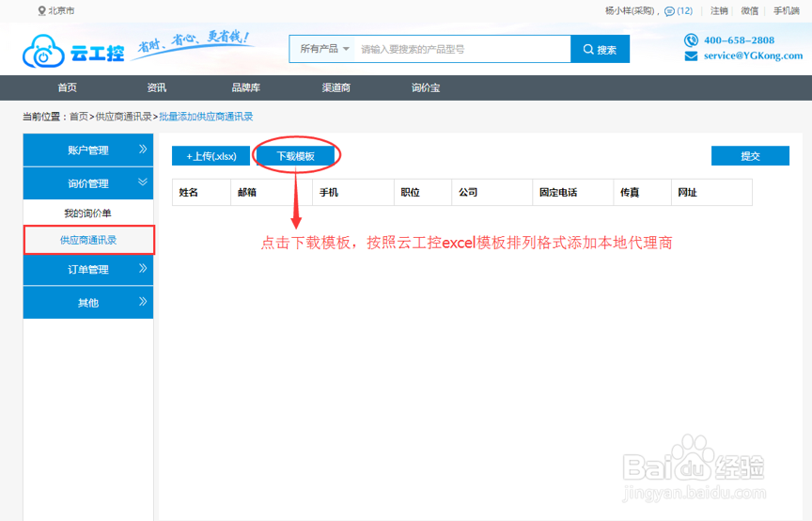This screenshot has width=812, height=521.
Task: Click the 供应商通讯录 breadcrumb link
Action: pyautogui.click(x=123, y=117)
